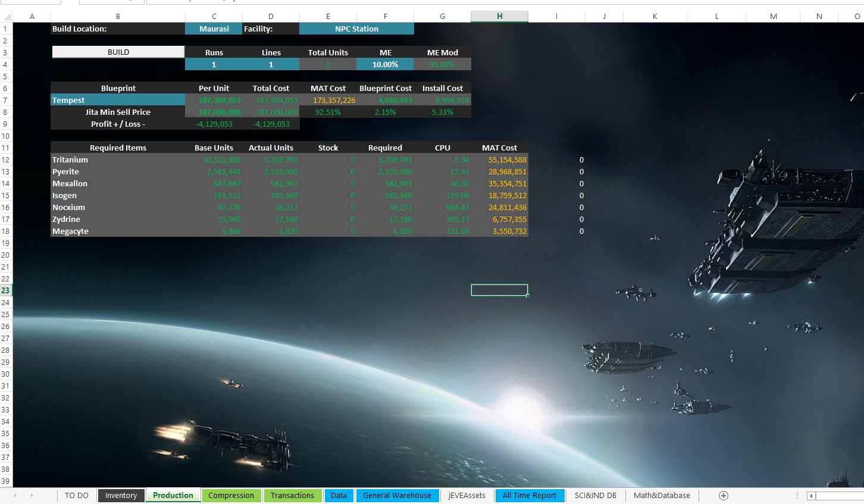Screen dimensions: 864x504
Task: Select the 5.33% percentage cell
Action: coord(442,112)
